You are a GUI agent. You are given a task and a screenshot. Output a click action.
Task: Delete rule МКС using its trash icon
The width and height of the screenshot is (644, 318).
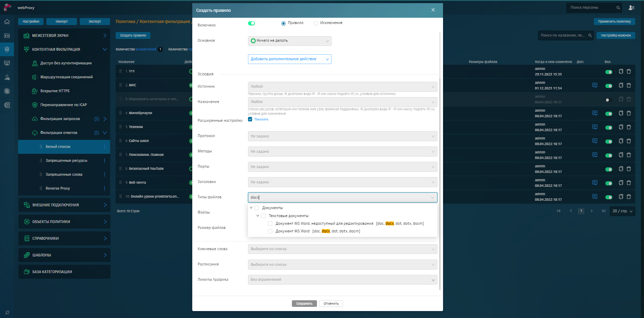click(x=629, y=85)
